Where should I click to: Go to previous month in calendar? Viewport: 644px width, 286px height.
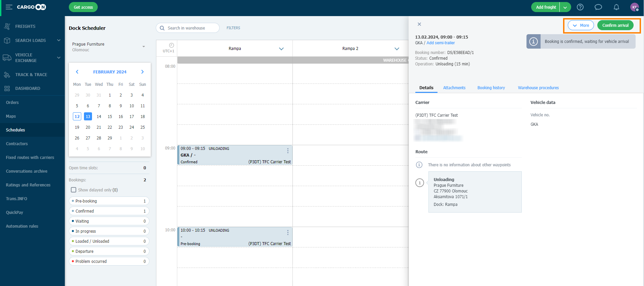[77, 72]
